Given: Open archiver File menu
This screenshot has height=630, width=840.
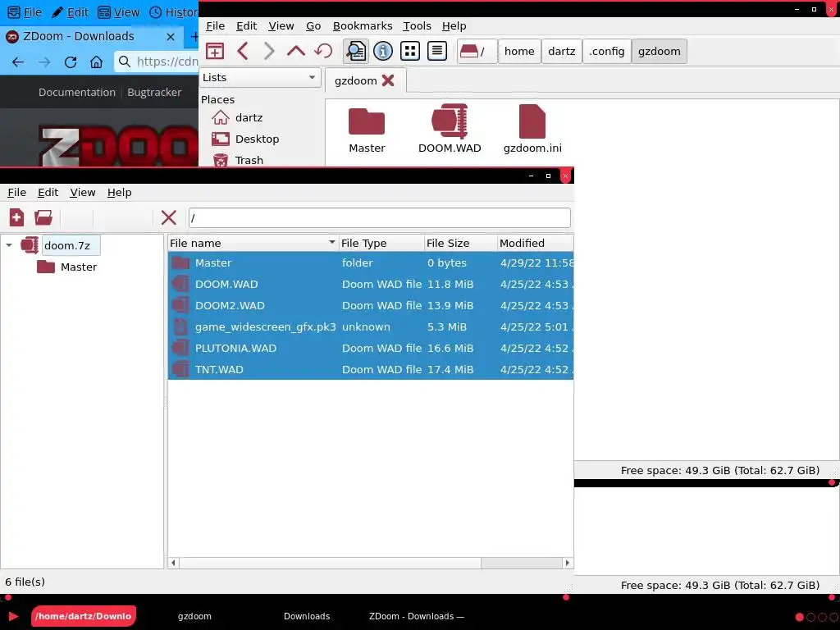Looking at the screenshot, I should [x=16, y=192].
